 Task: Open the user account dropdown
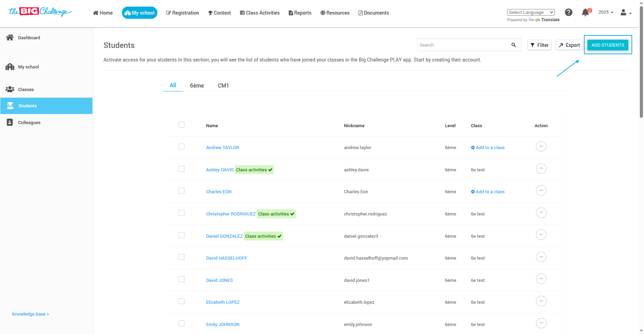point(626,13)
